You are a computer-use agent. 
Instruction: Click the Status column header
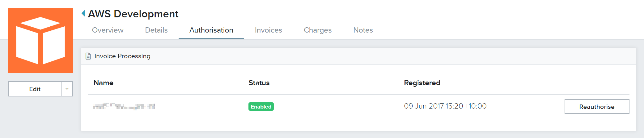pos(259,83)
